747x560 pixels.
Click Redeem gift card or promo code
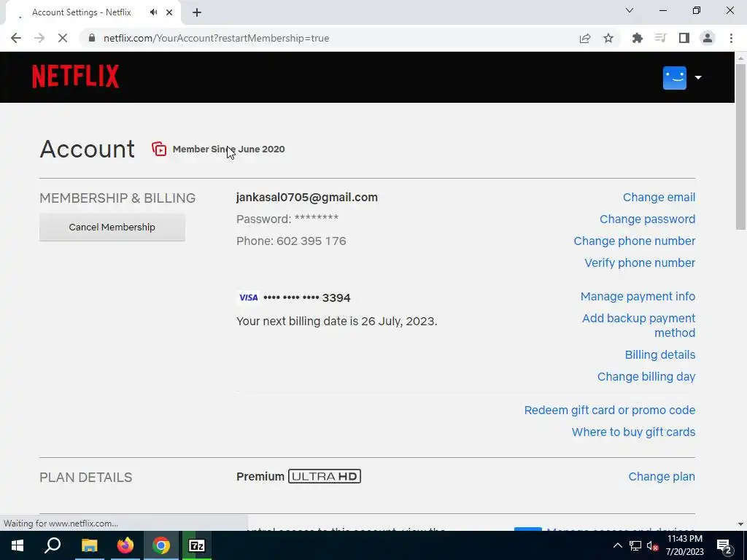[610, 410]
